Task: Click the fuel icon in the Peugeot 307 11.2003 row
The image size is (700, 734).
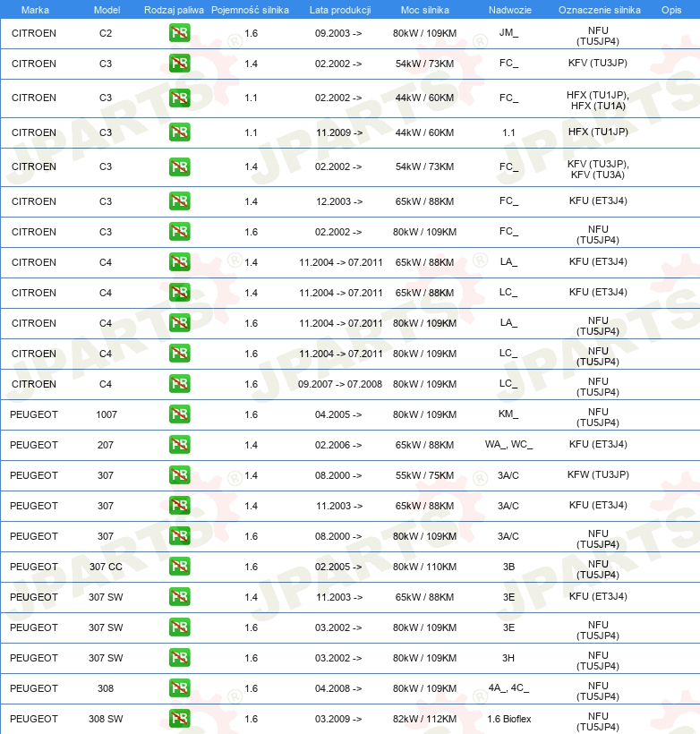Action: point(179,506)
